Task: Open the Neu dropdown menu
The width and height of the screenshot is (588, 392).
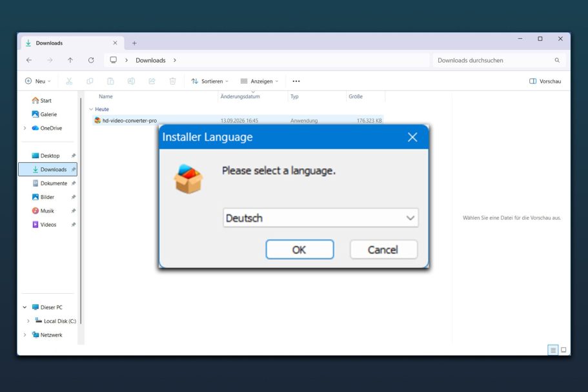Action: coord(38,81)
